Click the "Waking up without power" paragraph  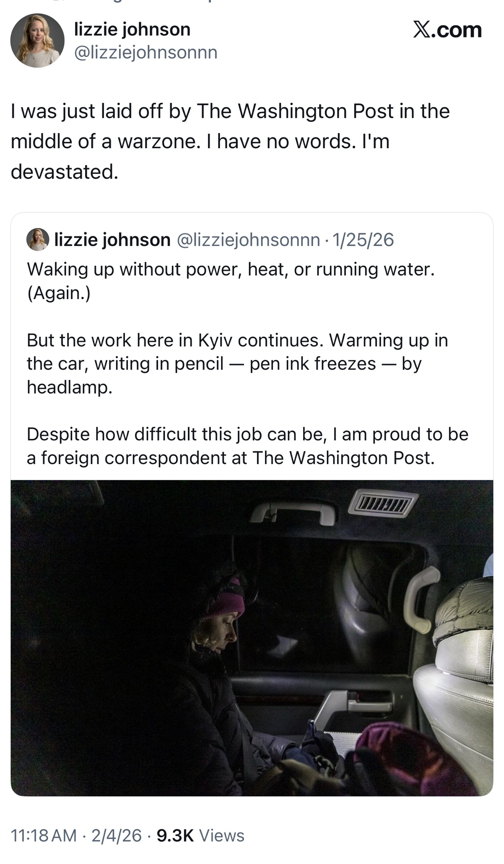pyautogui.click(x=230, y=281)
